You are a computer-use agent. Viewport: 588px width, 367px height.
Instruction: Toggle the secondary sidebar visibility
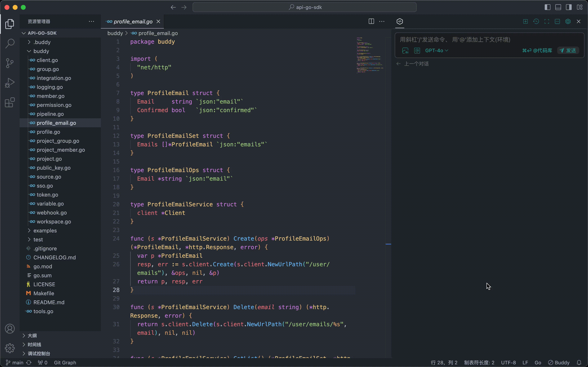(569, 7)
